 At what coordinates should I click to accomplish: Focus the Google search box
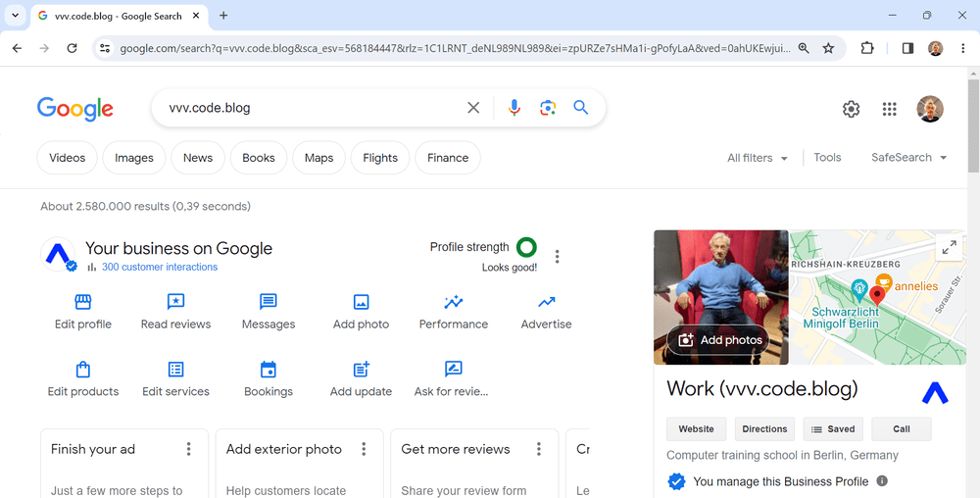tap(313, 108)
